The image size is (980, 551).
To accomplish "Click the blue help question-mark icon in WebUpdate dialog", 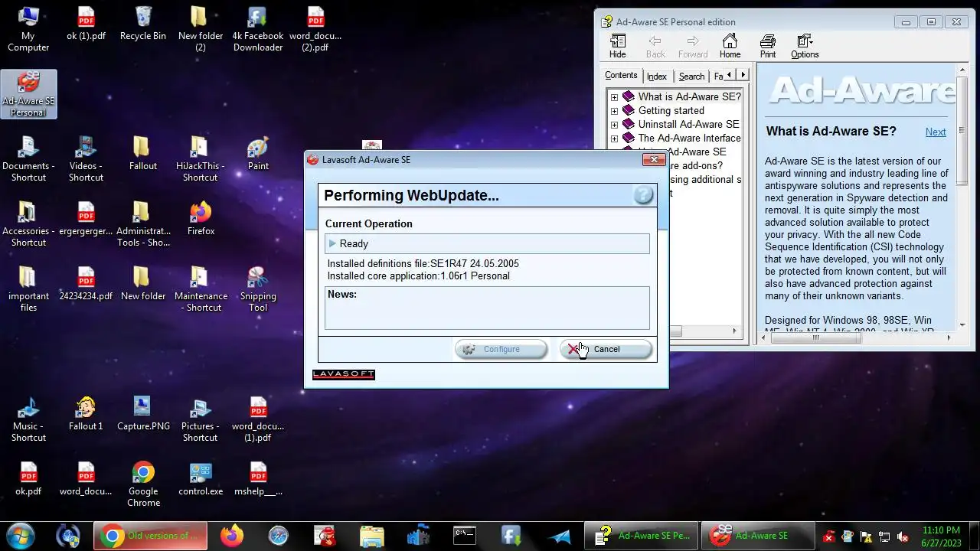I will coord(643,195).
